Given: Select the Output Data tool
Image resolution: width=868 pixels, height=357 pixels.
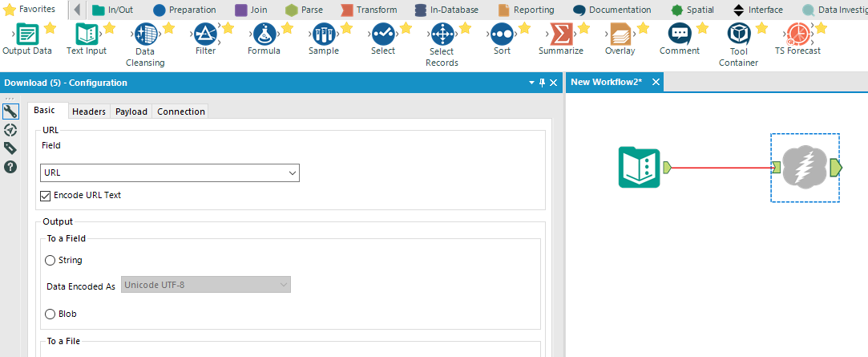Looking at the screenshot, I should click(x=26, y=34).
